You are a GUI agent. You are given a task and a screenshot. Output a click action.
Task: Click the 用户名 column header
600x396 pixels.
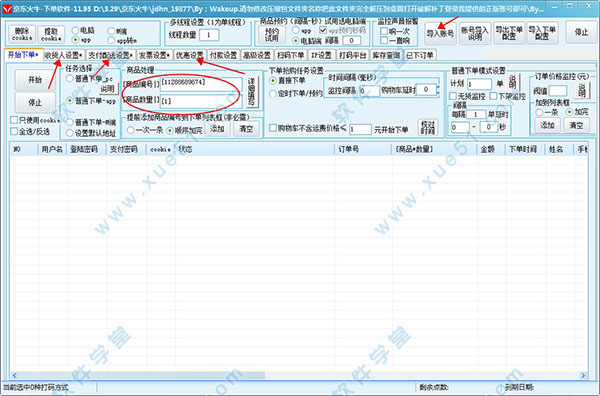(x=52, y=149)
